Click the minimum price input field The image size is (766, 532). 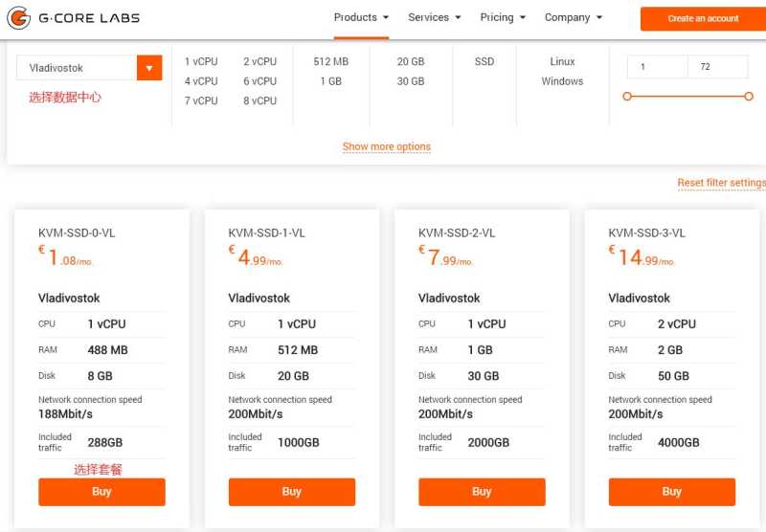tap(657, 67)
